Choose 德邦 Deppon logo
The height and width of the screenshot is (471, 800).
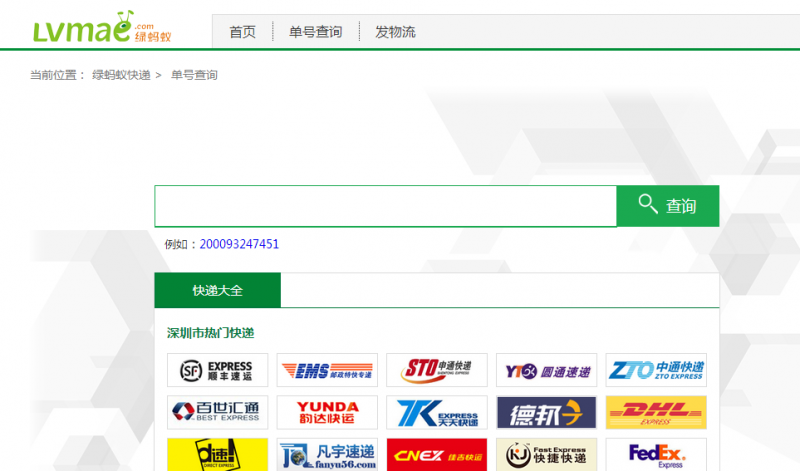click(x=546, y=412)
